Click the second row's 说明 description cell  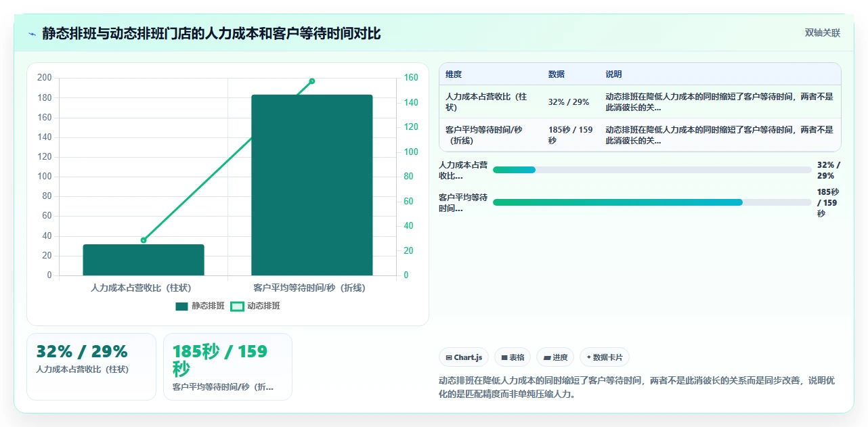[720, 135]
